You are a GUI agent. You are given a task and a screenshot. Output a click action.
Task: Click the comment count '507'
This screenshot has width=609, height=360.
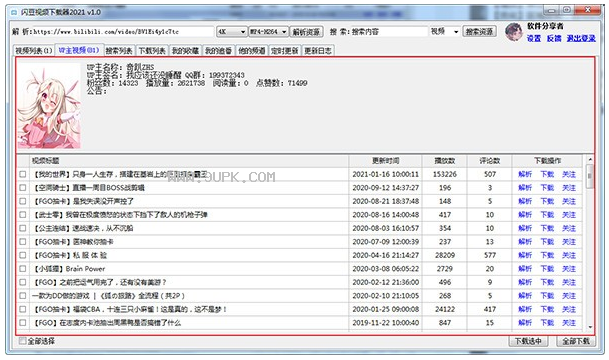[490, 174]
